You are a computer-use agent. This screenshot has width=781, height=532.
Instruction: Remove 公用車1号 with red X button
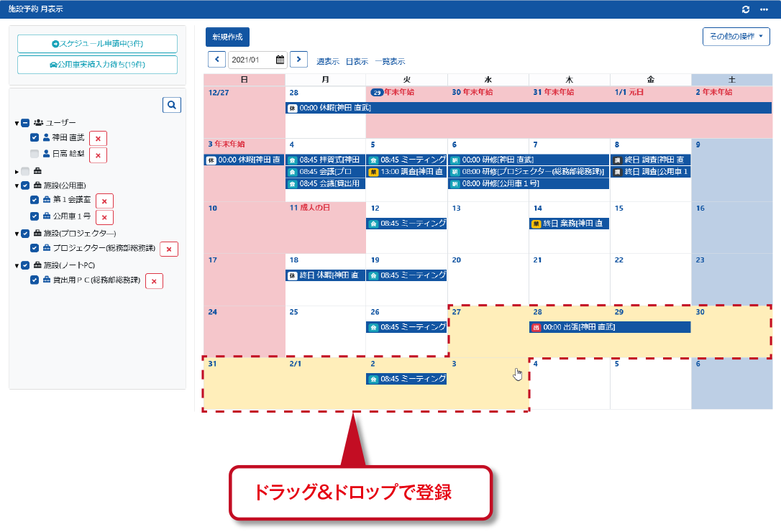104,217
